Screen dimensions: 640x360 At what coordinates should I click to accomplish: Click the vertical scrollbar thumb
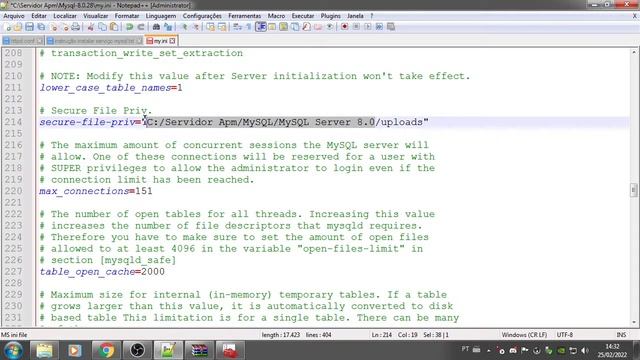pyautogui.click(x=633, y=190)
